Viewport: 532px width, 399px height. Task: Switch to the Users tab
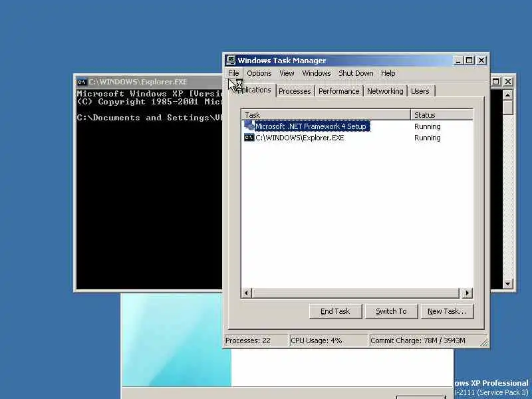coord(420,91)
